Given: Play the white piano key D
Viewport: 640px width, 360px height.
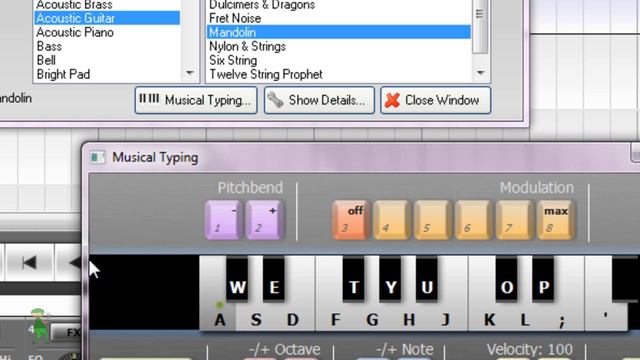Looking at the screenshot, I should 293,319.
